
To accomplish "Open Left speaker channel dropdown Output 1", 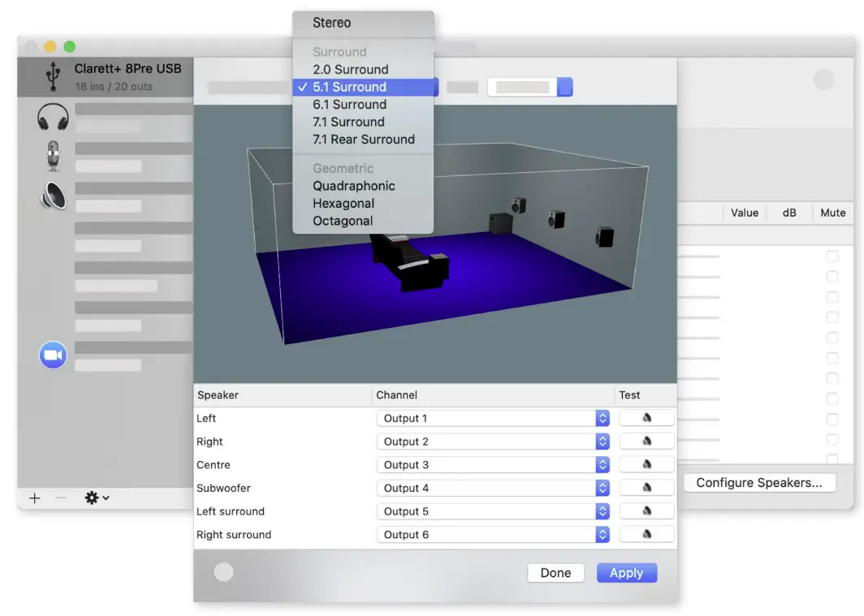I will tap(493, 418).
